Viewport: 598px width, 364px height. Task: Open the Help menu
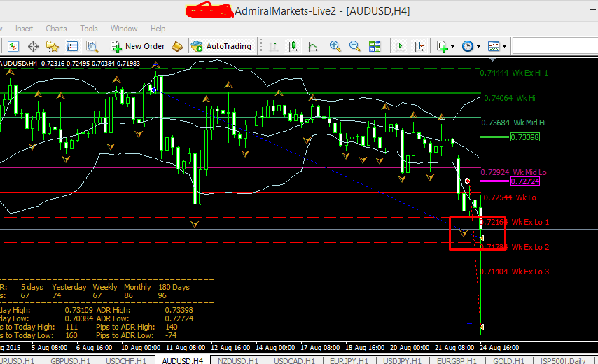pos(158,29)
